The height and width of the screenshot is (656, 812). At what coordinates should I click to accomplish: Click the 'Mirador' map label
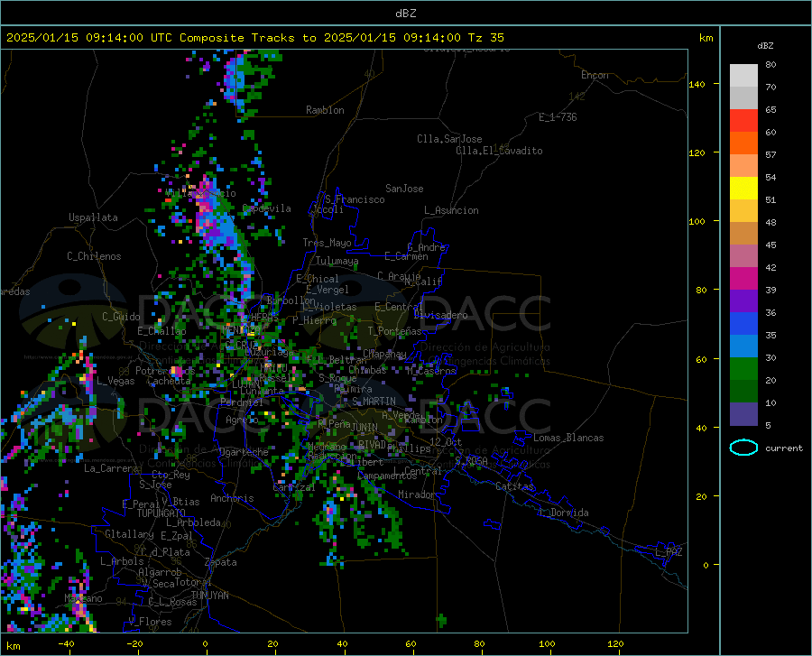[416, 494]
